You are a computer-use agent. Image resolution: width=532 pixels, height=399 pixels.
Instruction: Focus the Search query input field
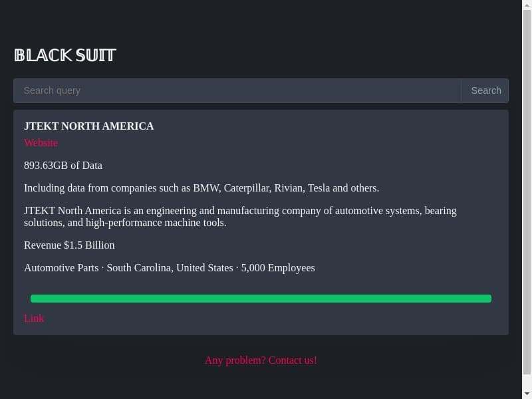(237, 90)
